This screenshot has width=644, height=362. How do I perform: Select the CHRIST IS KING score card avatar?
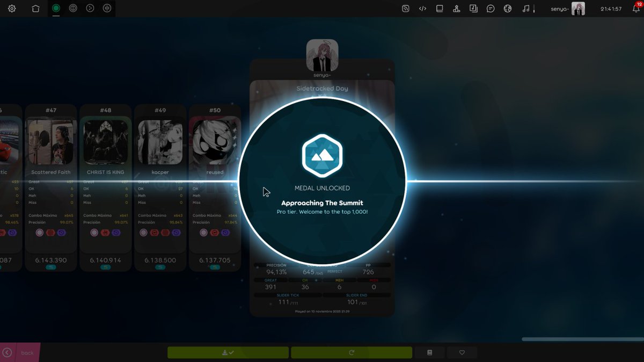pos(106,142)
